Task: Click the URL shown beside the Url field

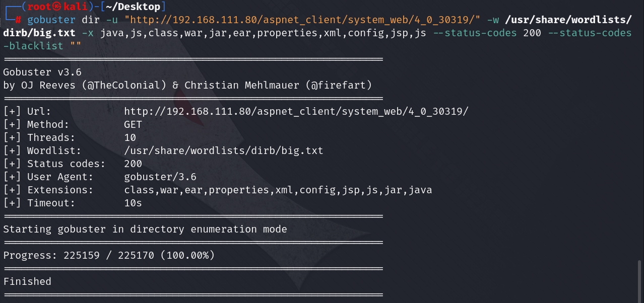Action: coord(296,111)
